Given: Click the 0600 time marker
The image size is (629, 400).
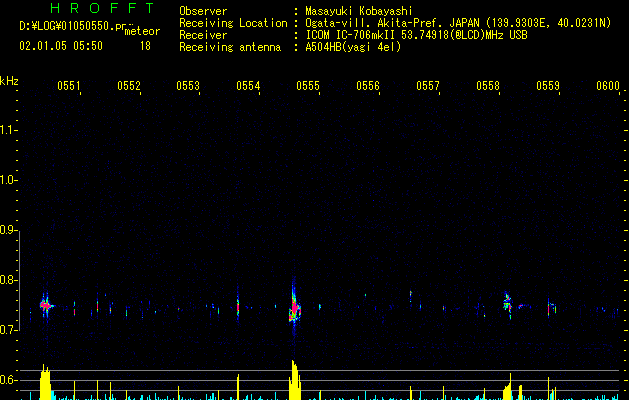Looking at the screenshot, I should pyautogui.click(x=608, y=85).
